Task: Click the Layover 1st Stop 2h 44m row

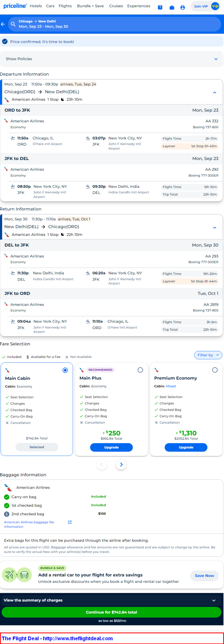Action: 190,281
